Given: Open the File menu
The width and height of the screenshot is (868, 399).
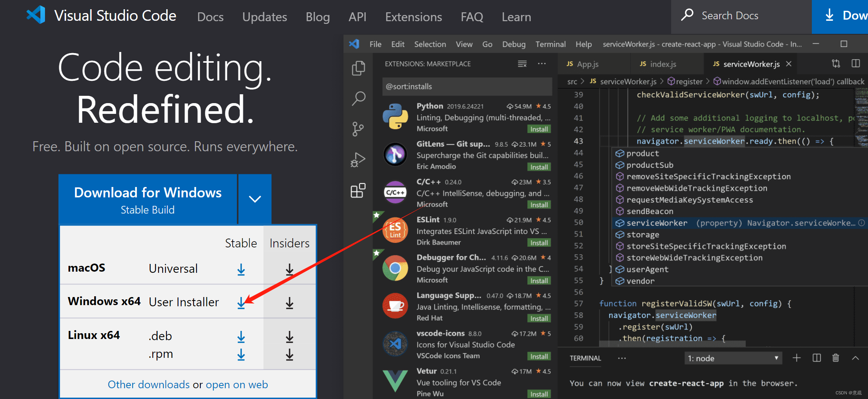Looking at the screenshot, I should point(375,44).
